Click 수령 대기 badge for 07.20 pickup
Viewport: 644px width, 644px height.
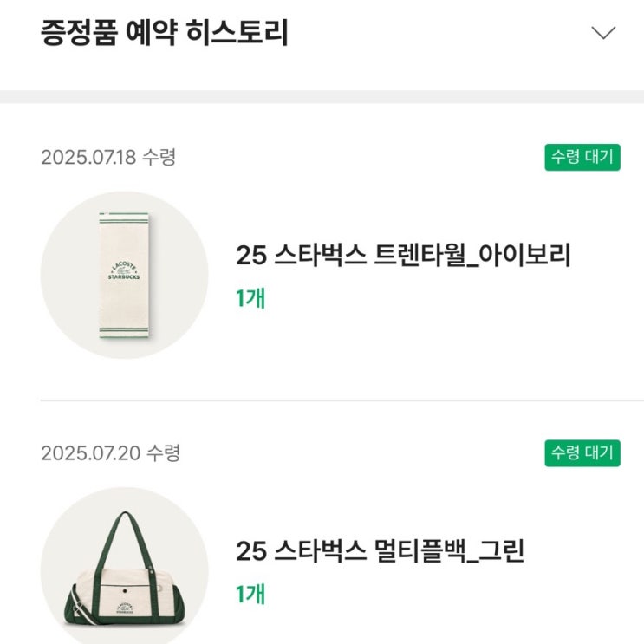click(x=582, y=452)
